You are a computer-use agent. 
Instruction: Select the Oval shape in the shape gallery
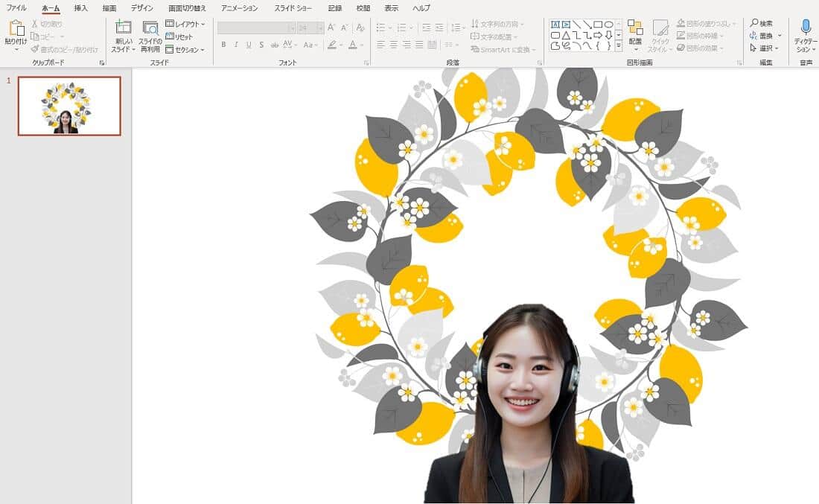point(611,25)
